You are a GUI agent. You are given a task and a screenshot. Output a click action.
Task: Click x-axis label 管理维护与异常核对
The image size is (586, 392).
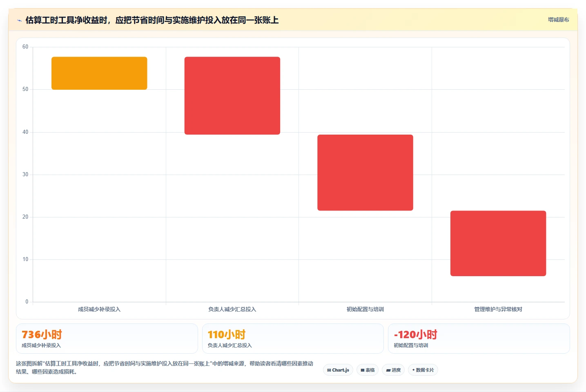[x=498, y=309]
